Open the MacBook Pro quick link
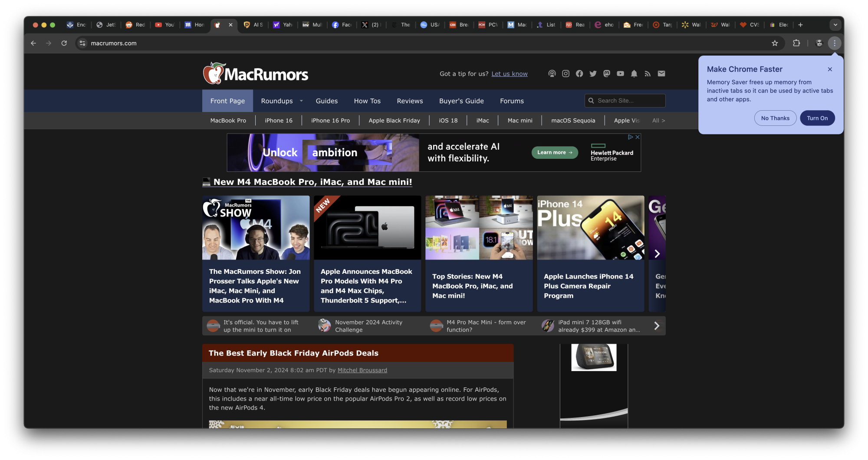868x460 pixels. coord(228,121)
